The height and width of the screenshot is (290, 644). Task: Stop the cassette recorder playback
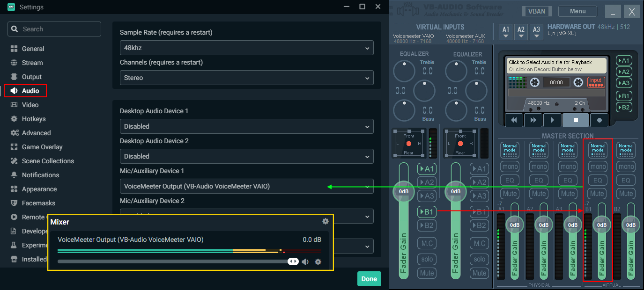[x=576, y=120]
